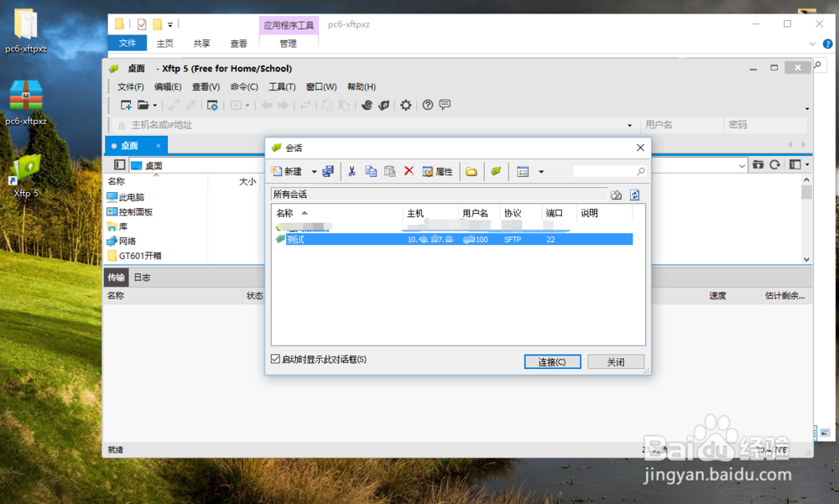Expand the right pane path dropdown chevron
The width and height of the screenshot is (839, 504).
pyautogui.click(x=742, y=165)
